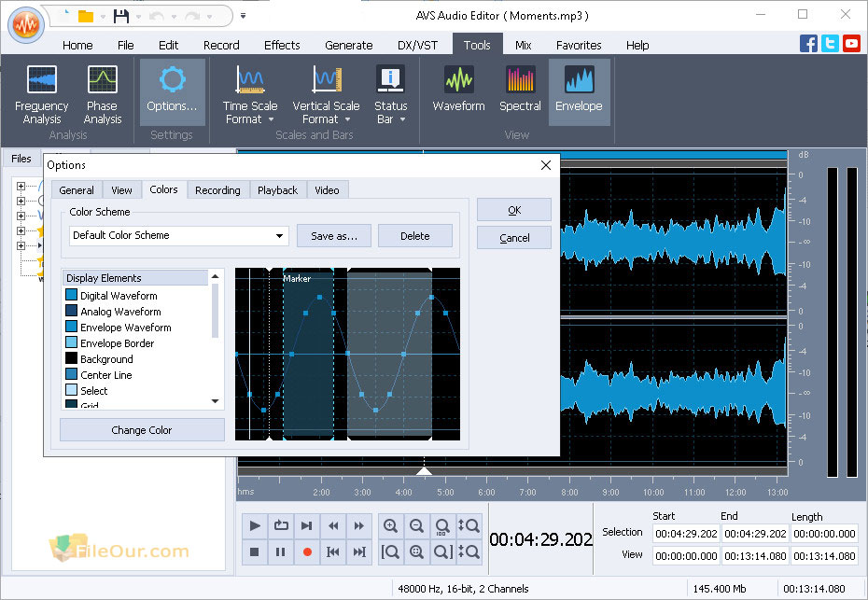Click the Options gear icon in ribbon

click(x=172, y=79)
